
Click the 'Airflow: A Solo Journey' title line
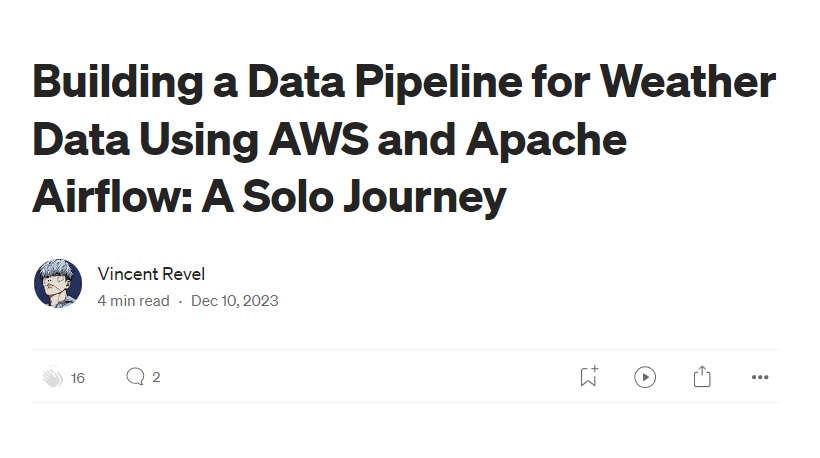point(269,197)
